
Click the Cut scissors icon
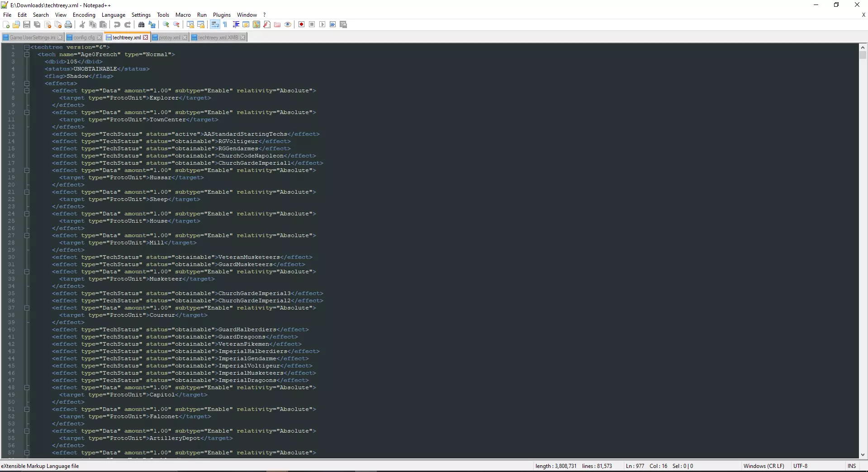coord(82,24)
